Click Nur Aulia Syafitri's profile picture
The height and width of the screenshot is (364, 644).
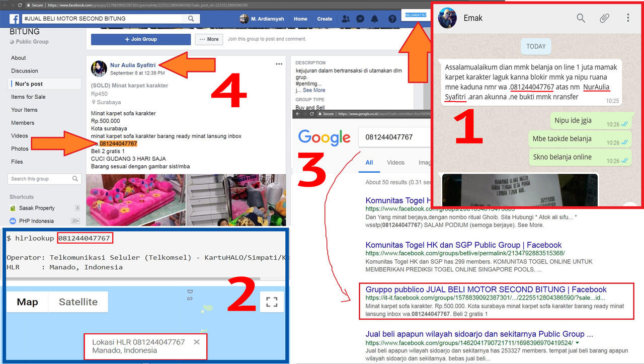[x=99, y=68]
